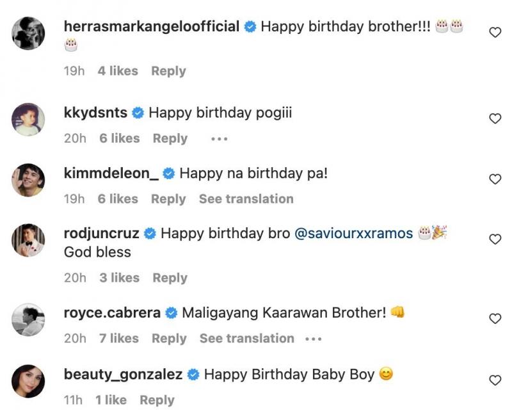Open more options dots on royce.cabrera's comment
512x420 pixels.
[313, 339]
